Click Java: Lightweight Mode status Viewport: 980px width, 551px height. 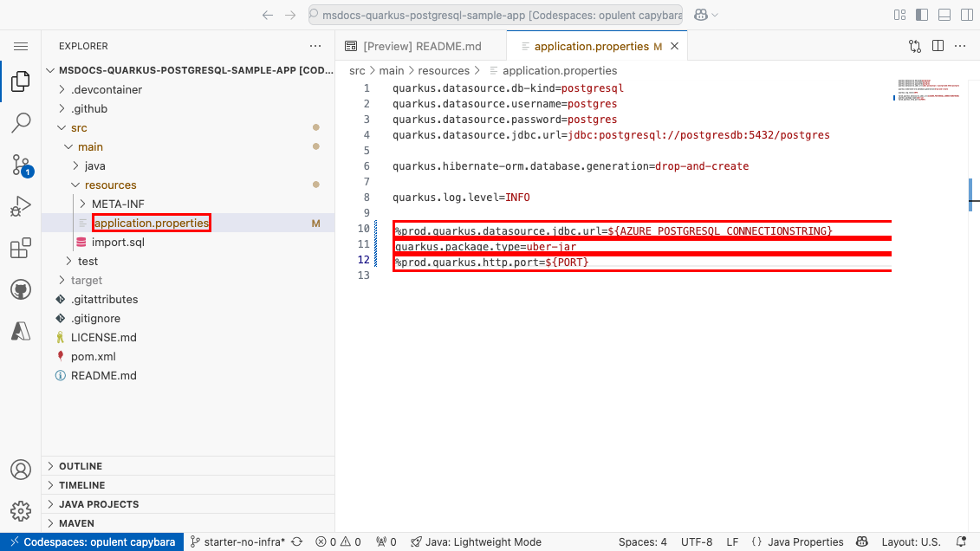tap(477, 542)
